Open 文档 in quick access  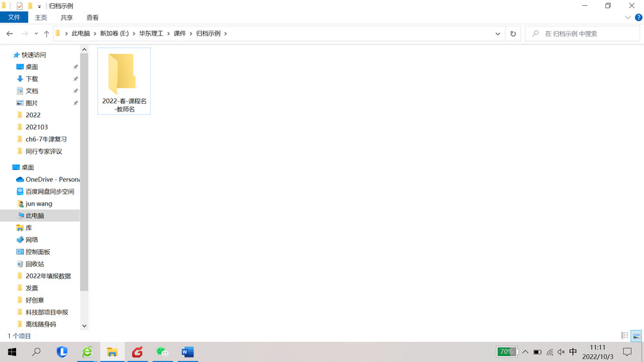(x=32, y=91)
